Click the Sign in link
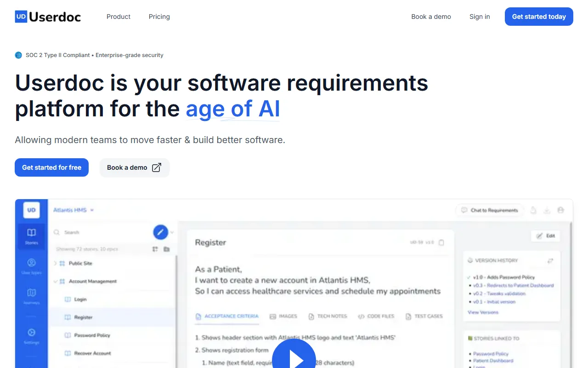The width and height of the screenshot is (588, 368). click(x=480, y=17)
